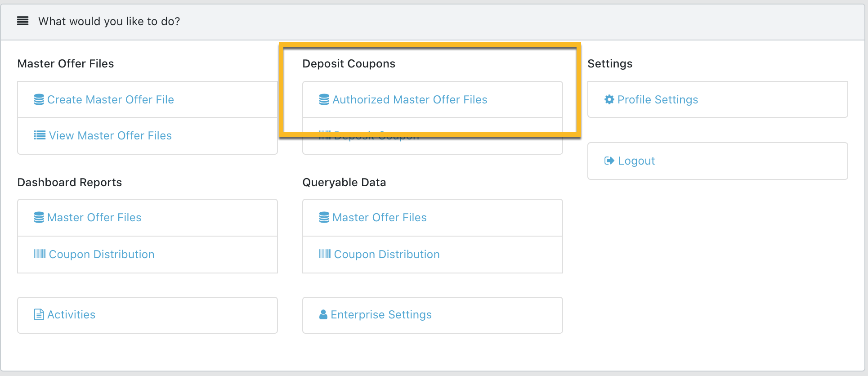Viewport: 868px width, 376px height.
Task: Click the Master Offer Files section heading
Action: (66, 63)
